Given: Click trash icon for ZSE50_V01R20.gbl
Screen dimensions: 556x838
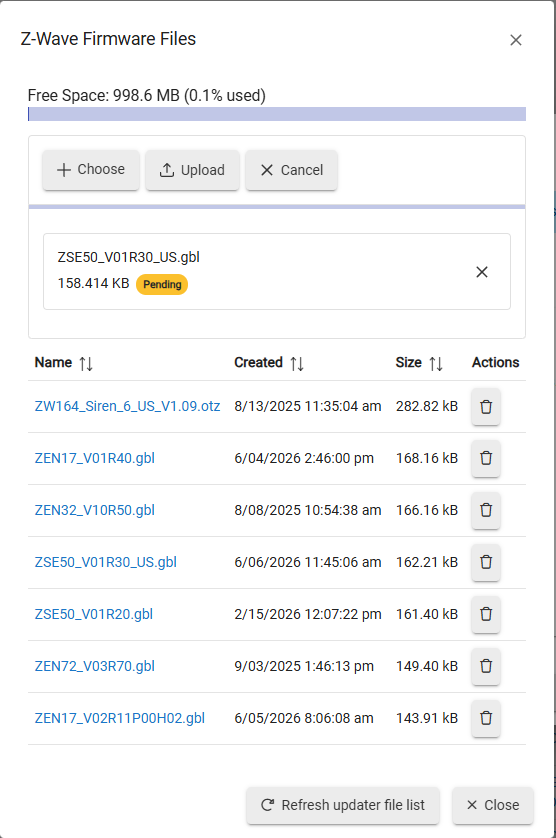Looking at the screenshot, I should [485, 614].
